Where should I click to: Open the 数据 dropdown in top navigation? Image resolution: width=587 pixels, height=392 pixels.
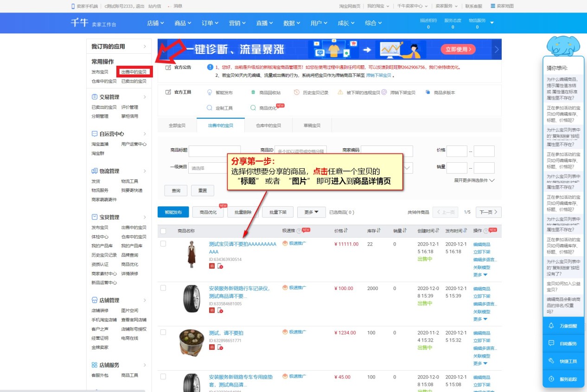pyautogui.click(x=292, y=23)
